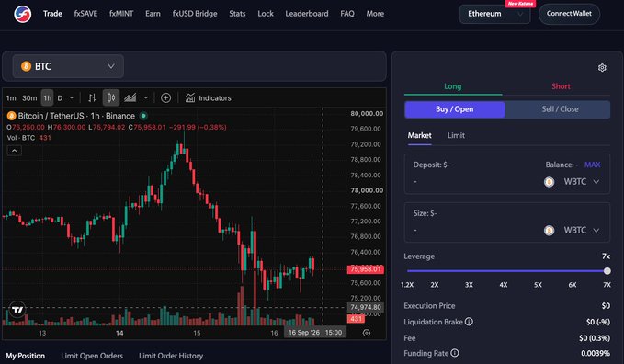Open the Trade page
Viewport: 624px width, 364px height.
[52, 14]
